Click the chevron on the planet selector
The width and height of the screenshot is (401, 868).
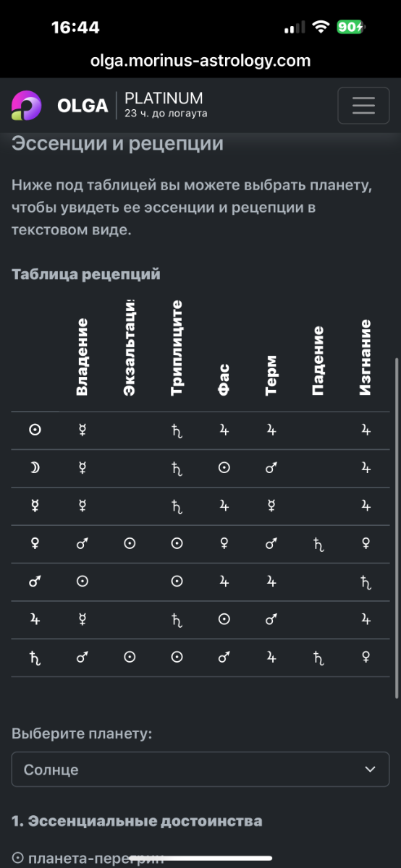tap(371, 770)
